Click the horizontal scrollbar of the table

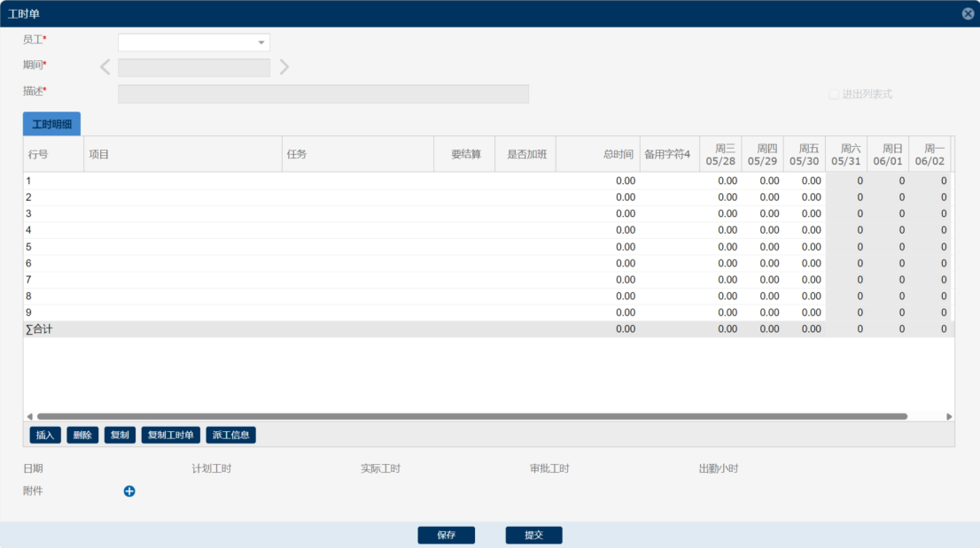click(471, 416)
